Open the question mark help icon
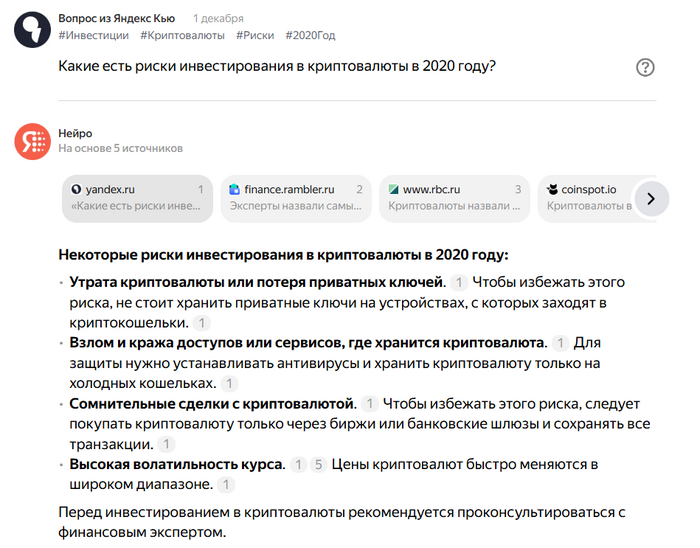Image resolution: width=700 pixels, height=548 pixels. (x=645, y=67)
